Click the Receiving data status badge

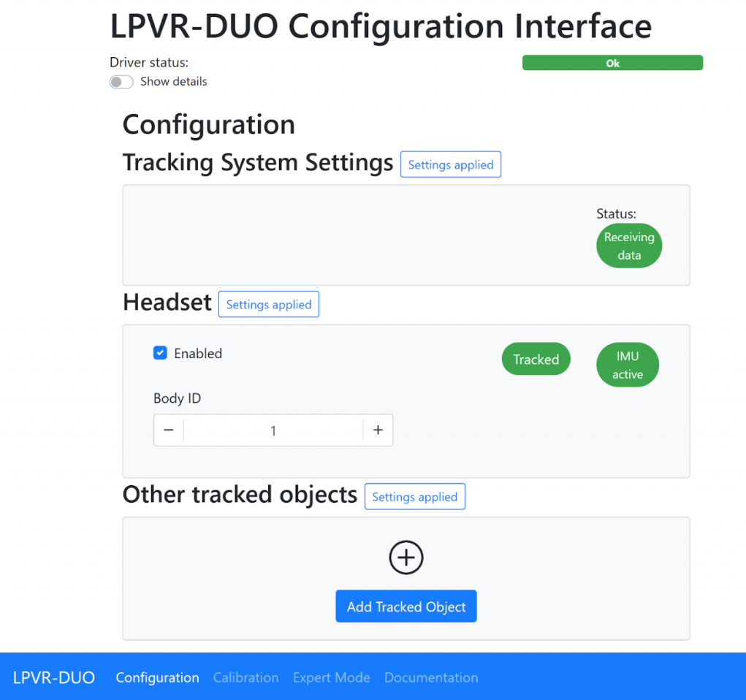tap(629, 246)
